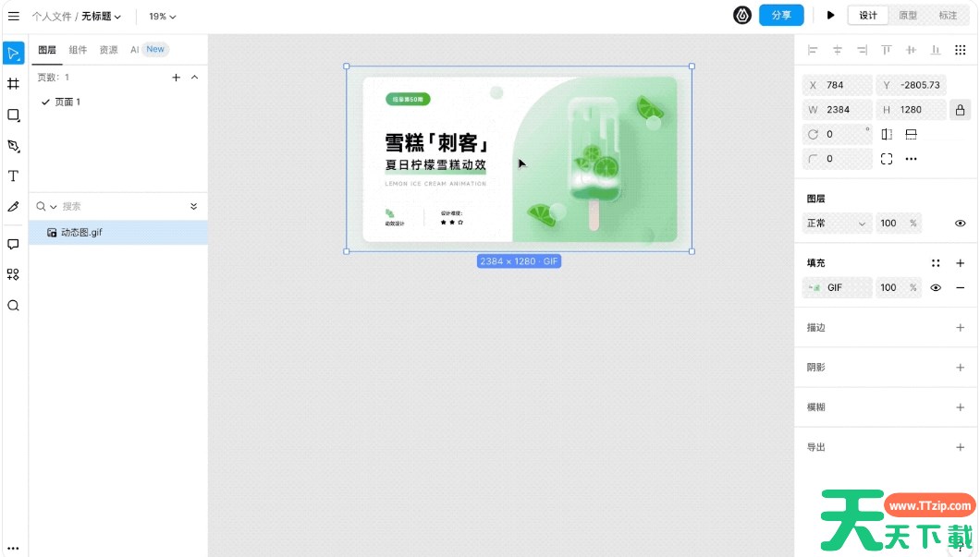Select the Text tool
The image size is (980, 557).
[13, 176]
